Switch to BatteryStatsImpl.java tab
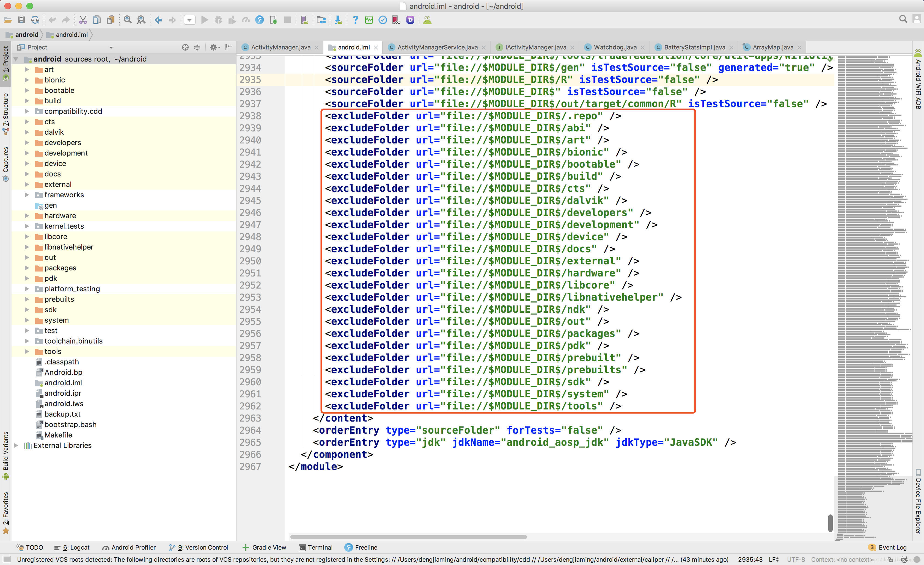924x565 pixels. pyautogui.click(x=694, y=47)
